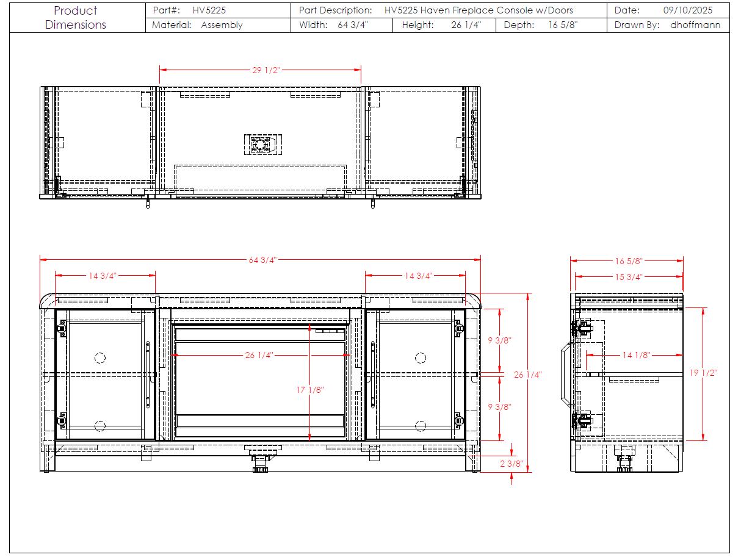Click the door handle in side view
Screen dimensions: 741x560
[x=566, y=373]
